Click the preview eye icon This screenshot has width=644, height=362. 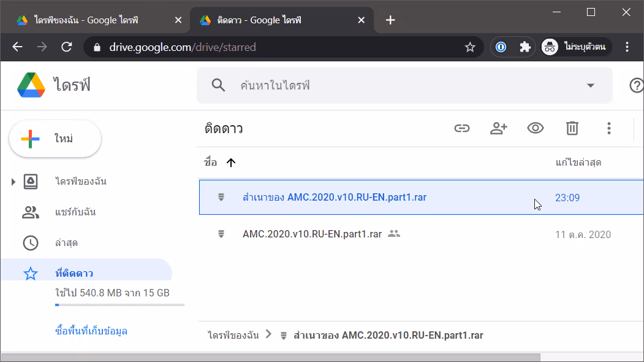535,128
